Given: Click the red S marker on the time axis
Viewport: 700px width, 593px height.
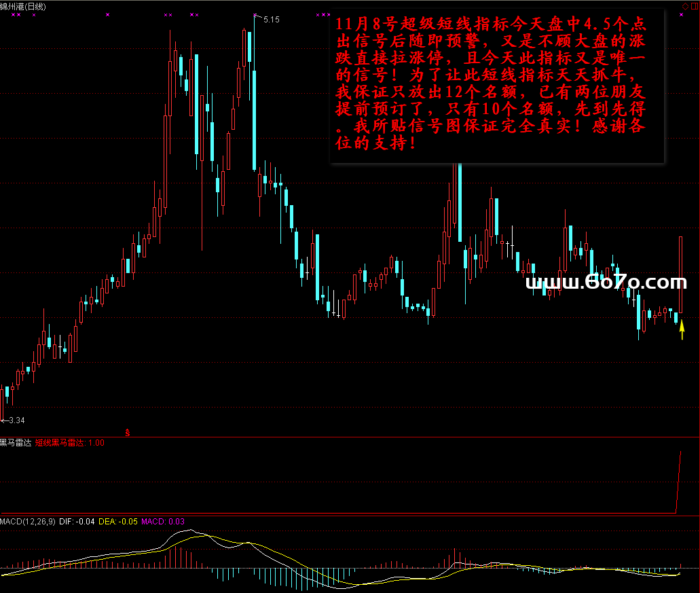Looking at the screenshot, I should 127,431.
